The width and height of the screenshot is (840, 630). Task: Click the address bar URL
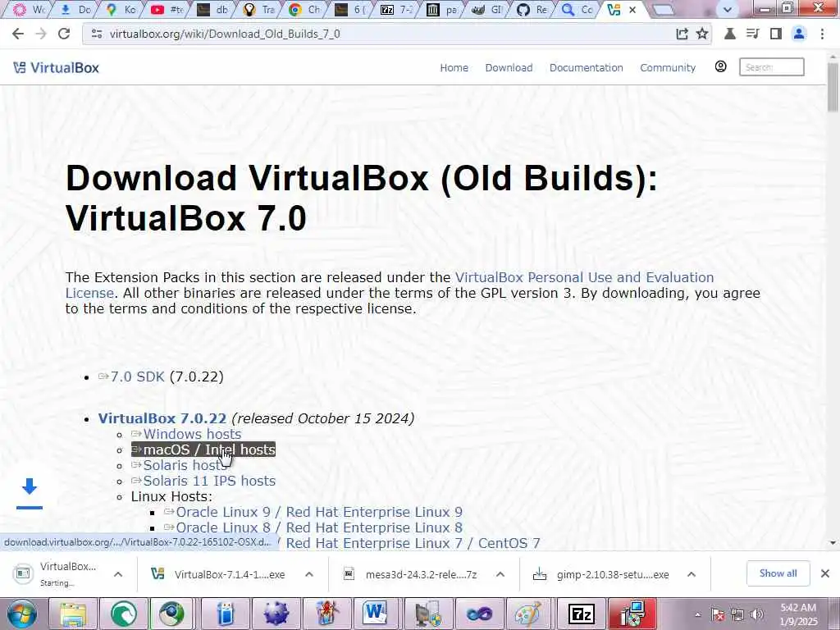click(225, 34)
